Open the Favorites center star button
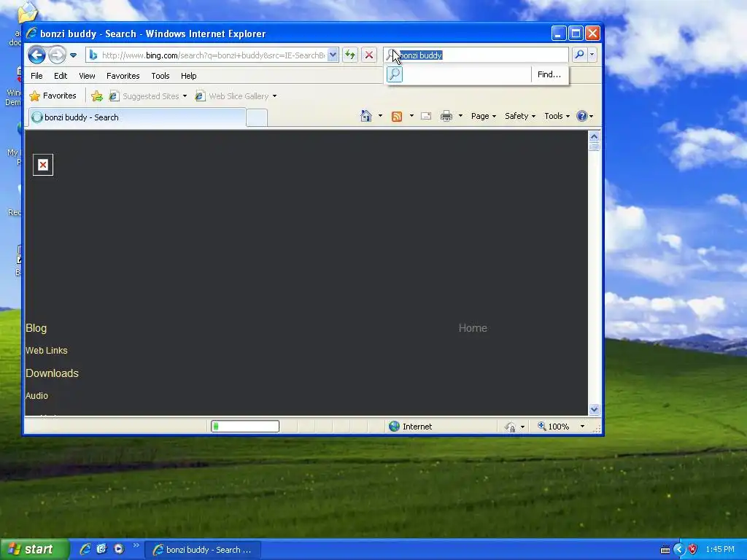 tap(53, 96)
